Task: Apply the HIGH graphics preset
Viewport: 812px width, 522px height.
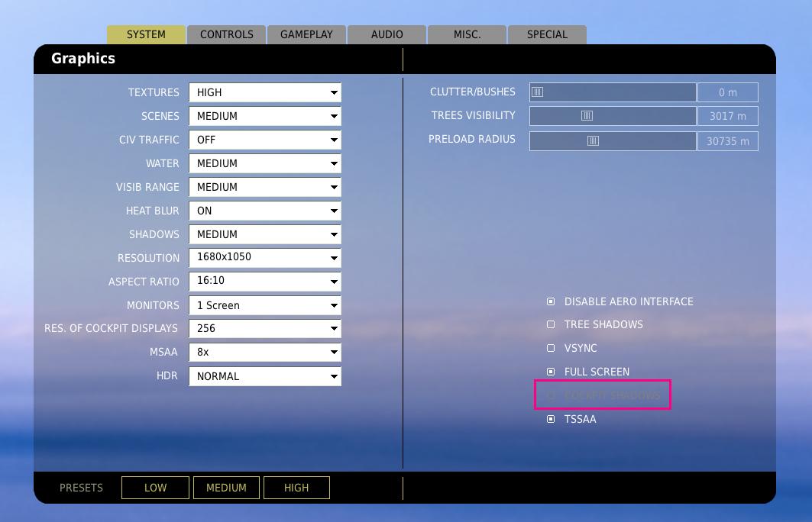Action: point(296,488)
